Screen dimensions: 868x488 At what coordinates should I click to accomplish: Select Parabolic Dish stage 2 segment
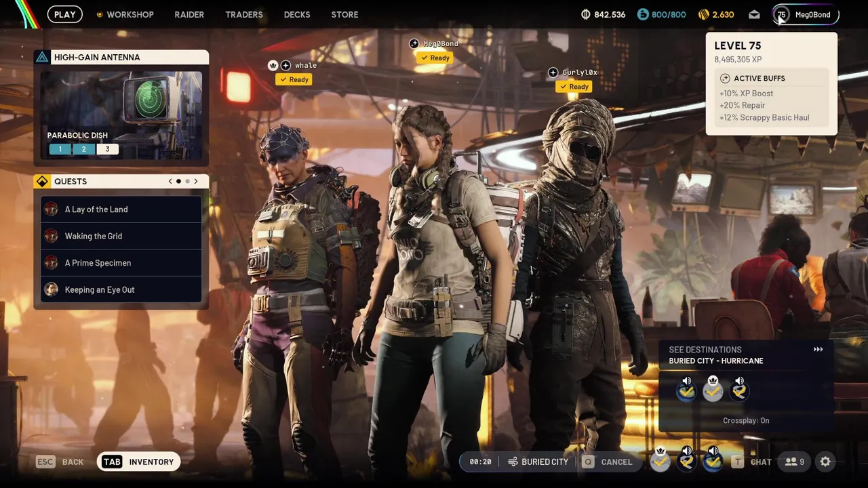pos(83,149)
